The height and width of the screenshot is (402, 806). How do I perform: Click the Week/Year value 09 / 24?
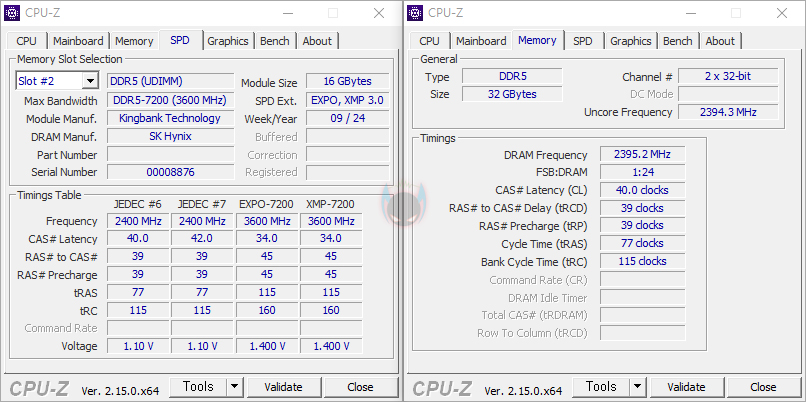pyautogui.click(x=347, y=118)
